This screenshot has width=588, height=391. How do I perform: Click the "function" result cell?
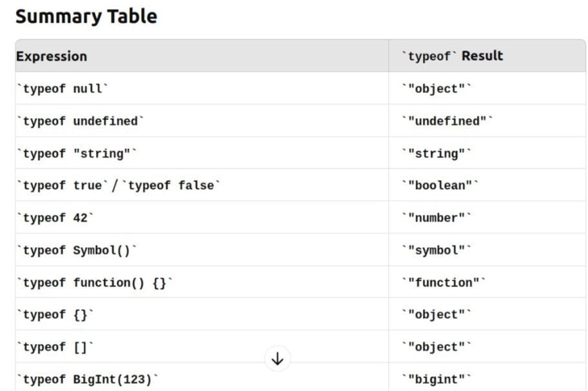[487, 282]
